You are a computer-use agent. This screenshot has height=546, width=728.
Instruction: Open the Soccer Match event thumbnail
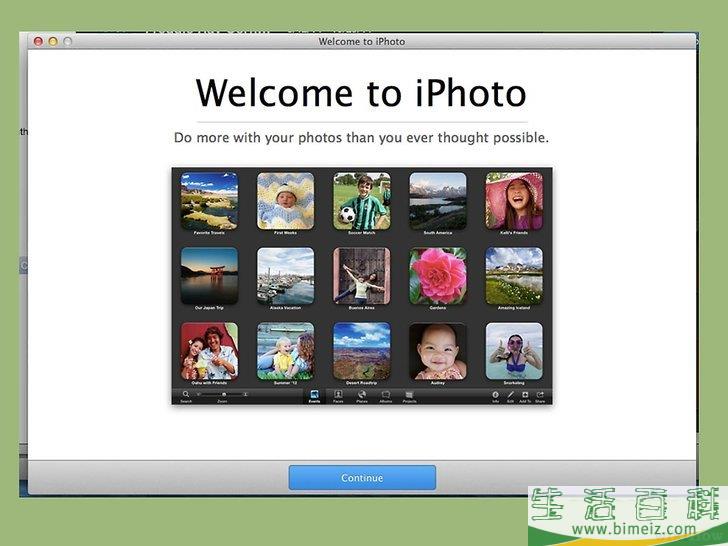(x=362, y=201)
